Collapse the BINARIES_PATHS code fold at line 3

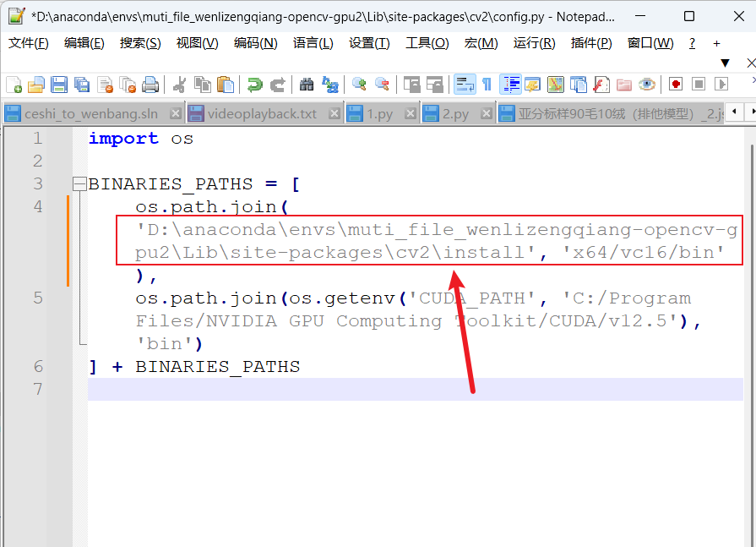pos(79,183)
